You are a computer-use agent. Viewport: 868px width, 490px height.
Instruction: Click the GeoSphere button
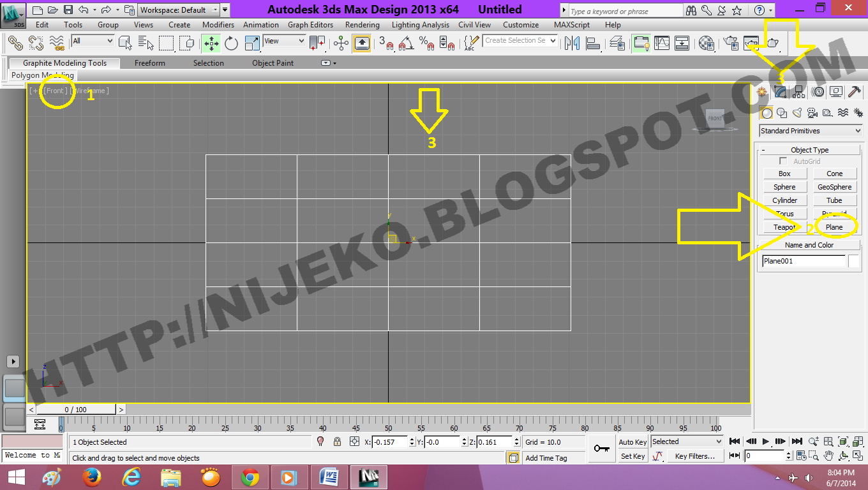coord(834,187)
